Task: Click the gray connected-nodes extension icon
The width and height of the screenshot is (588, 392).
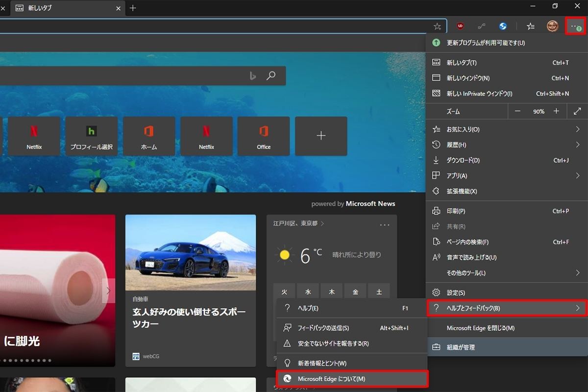Action: point(482,26)
